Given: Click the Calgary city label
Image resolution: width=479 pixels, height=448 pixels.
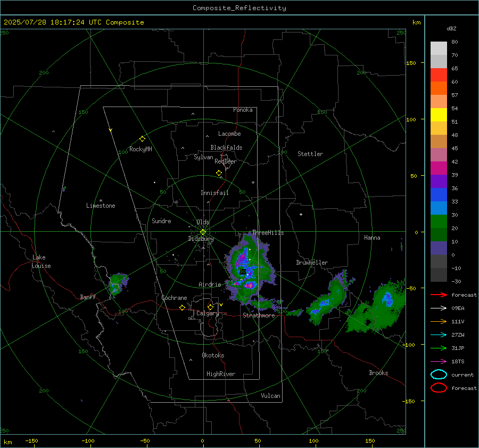Looking at the screenshot, I should [x=208, y=313].
